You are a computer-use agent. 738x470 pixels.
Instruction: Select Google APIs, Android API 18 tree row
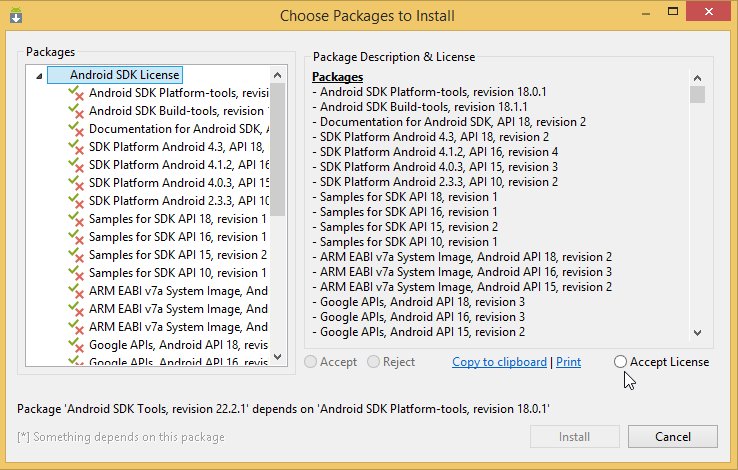[179, 345]
